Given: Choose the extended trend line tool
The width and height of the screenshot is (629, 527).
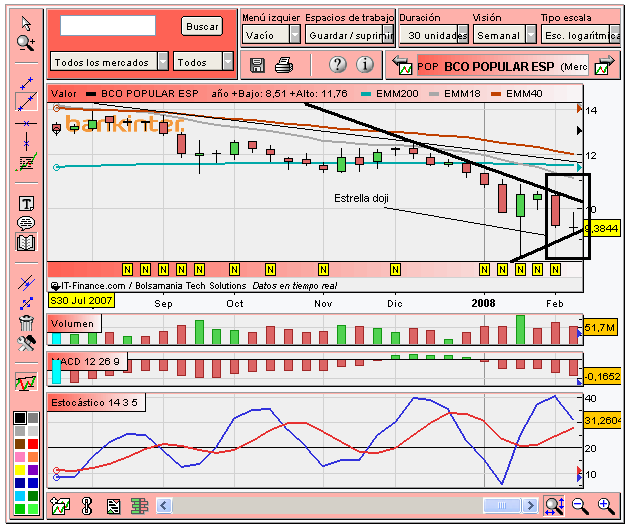Looking at the screenshot, I should click(x=26, y=101).
